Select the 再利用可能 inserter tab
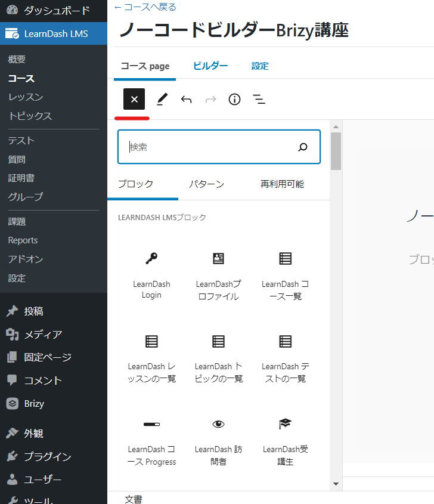 [282, 184]
